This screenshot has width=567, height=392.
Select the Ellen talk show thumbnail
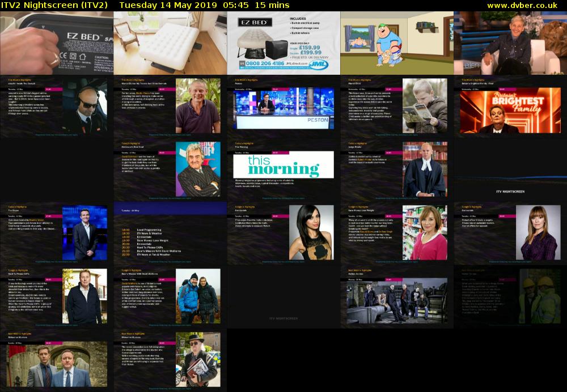[510, 43]
